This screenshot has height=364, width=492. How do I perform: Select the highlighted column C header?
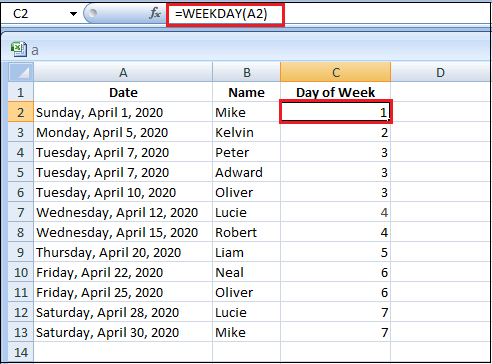coord(336,72)
